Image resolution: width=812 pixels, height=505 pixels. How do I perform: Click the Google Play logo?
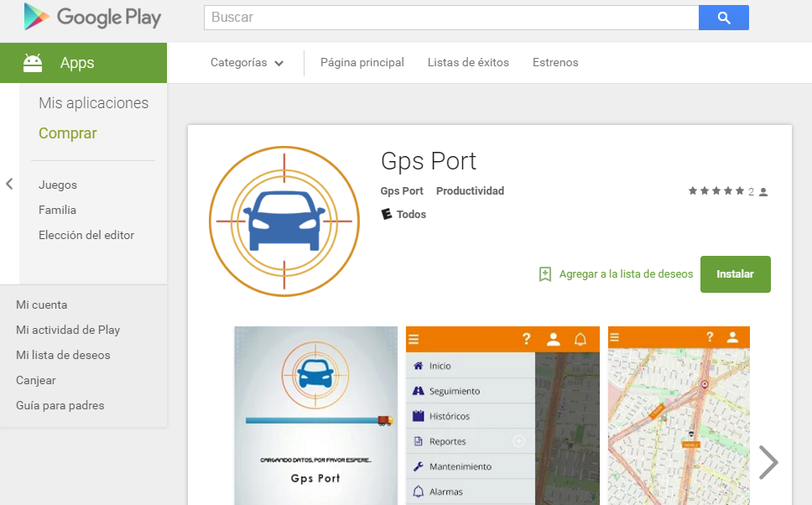(92, 17)
